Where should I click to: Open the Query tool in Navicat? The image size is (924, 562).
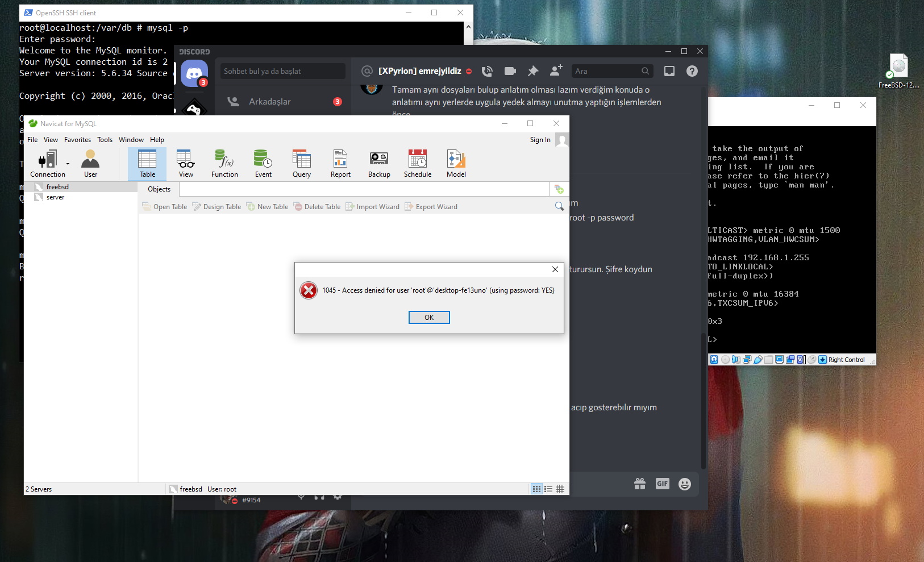pyautogui.click(x=302, y=164)
